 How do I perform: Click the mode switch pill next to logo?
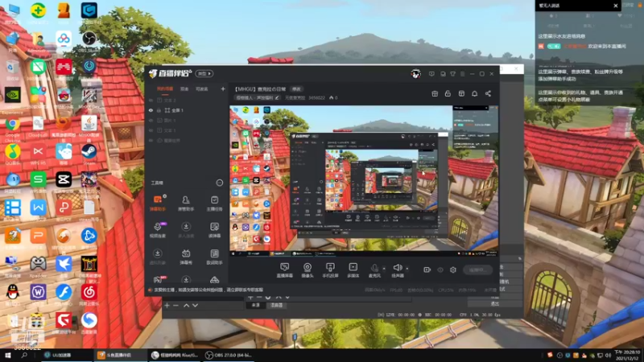click(204, 73)
